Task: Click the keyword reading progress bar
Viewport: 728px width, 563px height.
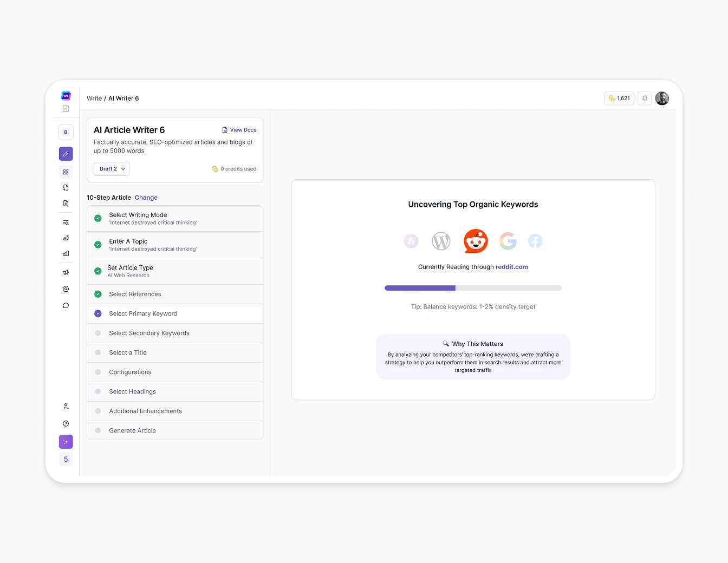Action: tap(473, 287)
